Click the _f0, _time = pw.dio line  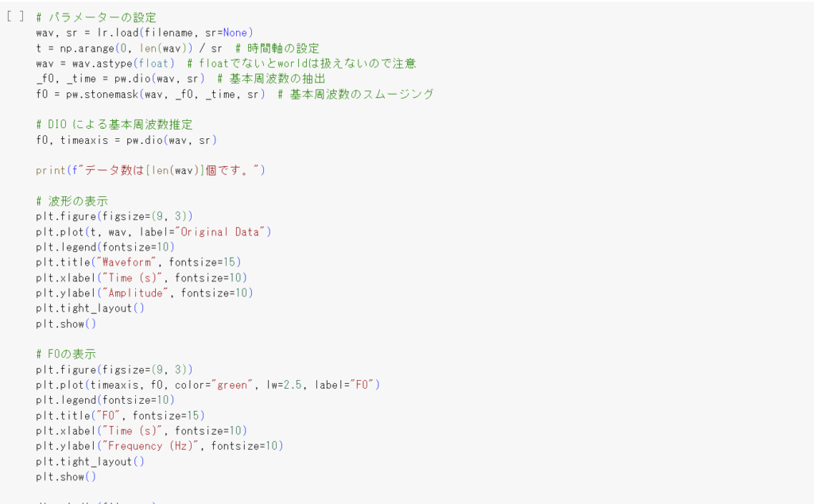[x=180, y=79]
